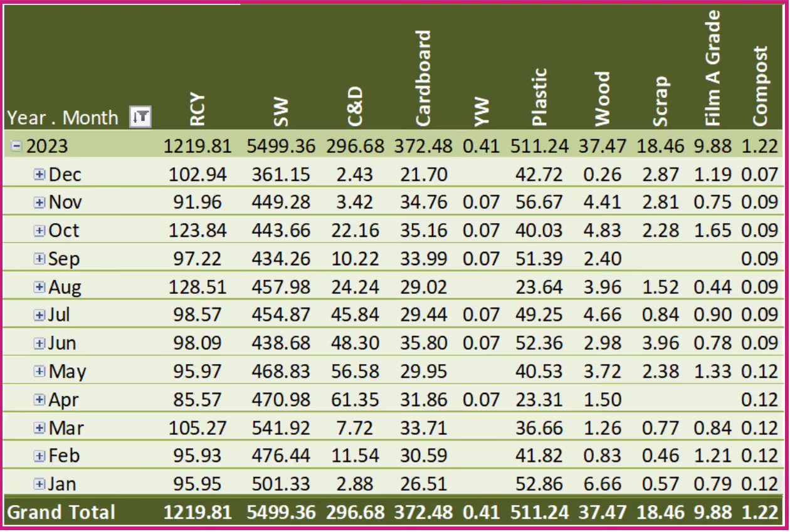This screenshot has height=532, width=790.
Task: Select 1219.81 in the 2023 row
Action: click(x=197, y=147)
